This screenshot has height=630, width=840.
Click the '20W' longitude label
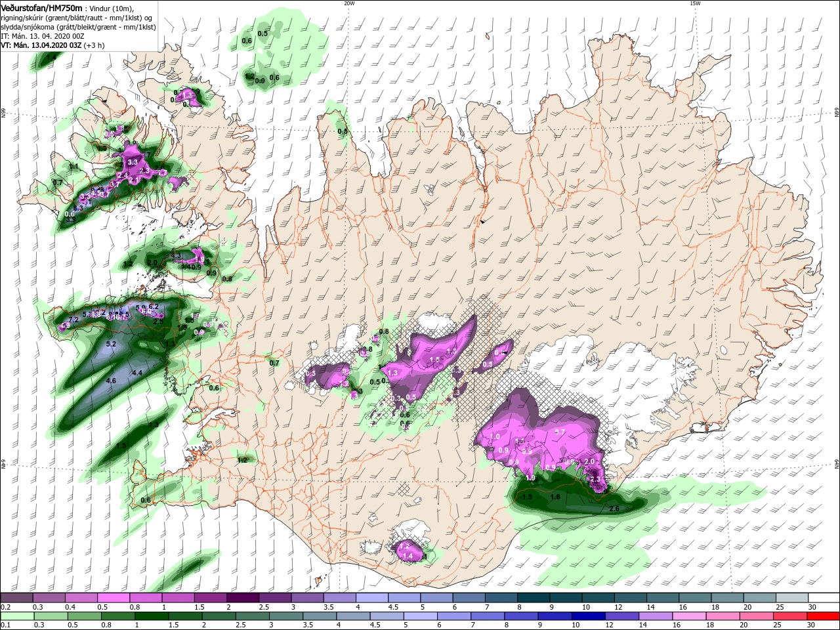point(349,3)
